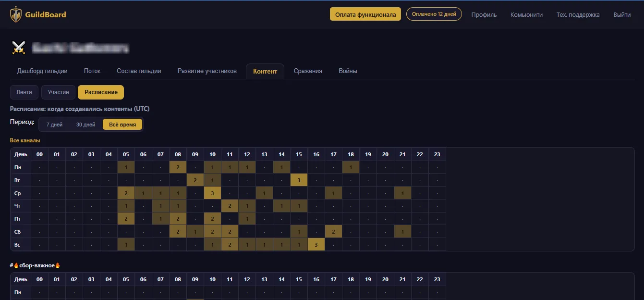Open the Поток tab
Viewport: 644px width, 300px height.
(92, 71)
